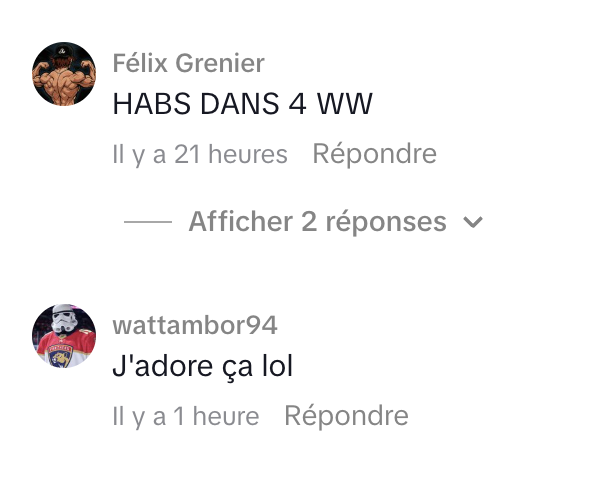Click the Panthers jersey in wattambor94's avatar
Viewport: 592px width, 480px height.
click(x=65, y=349)
